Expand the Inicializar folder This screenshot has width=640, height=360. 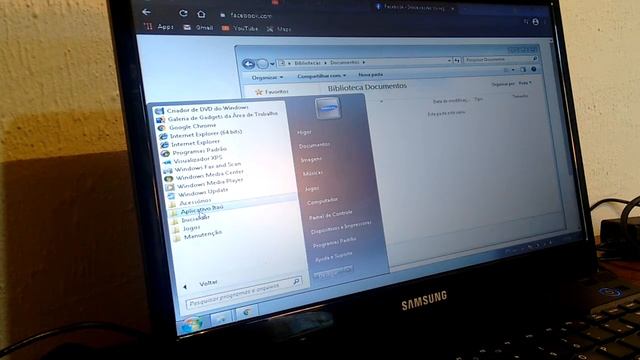(x=191, y=219)
